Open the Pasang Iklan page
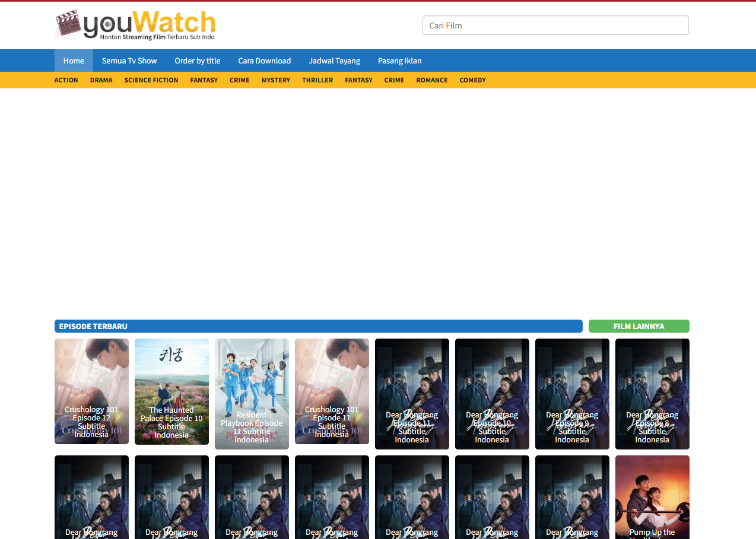 [400, 60]
